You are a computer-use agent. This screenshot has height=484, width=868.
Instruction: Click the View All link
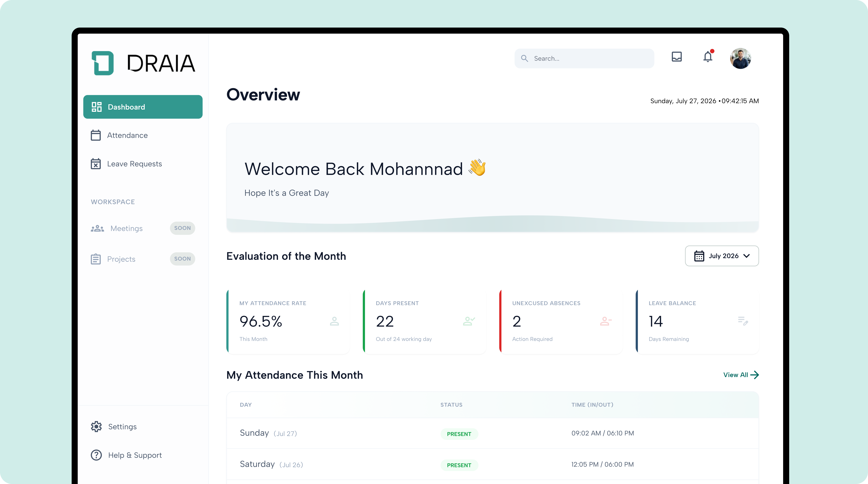coord(741,375)
